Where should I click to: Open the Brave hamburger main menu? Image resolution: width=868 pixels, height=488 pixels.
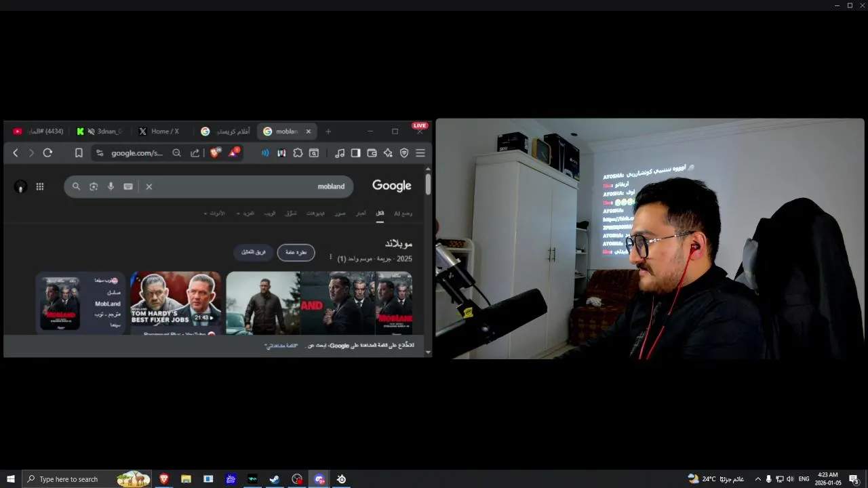point(420,153)
